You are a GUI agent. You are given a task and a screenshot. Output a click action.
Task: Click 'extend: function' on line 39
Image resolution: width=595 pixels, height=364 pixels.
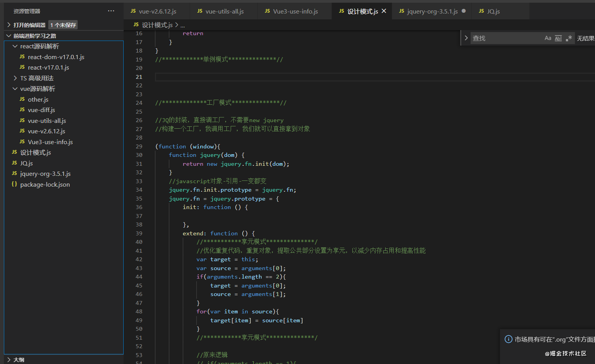tap(210, 233)
